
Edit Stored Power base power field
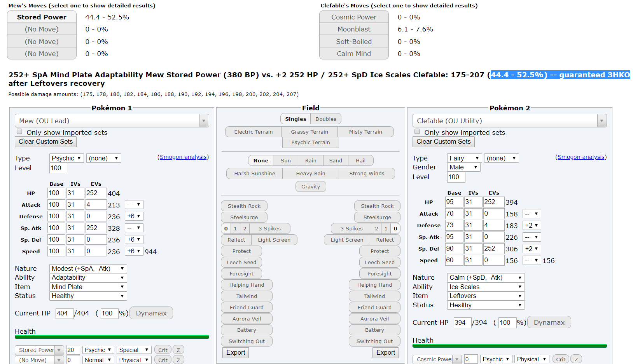pyautogui.click(x=73, y=350)
